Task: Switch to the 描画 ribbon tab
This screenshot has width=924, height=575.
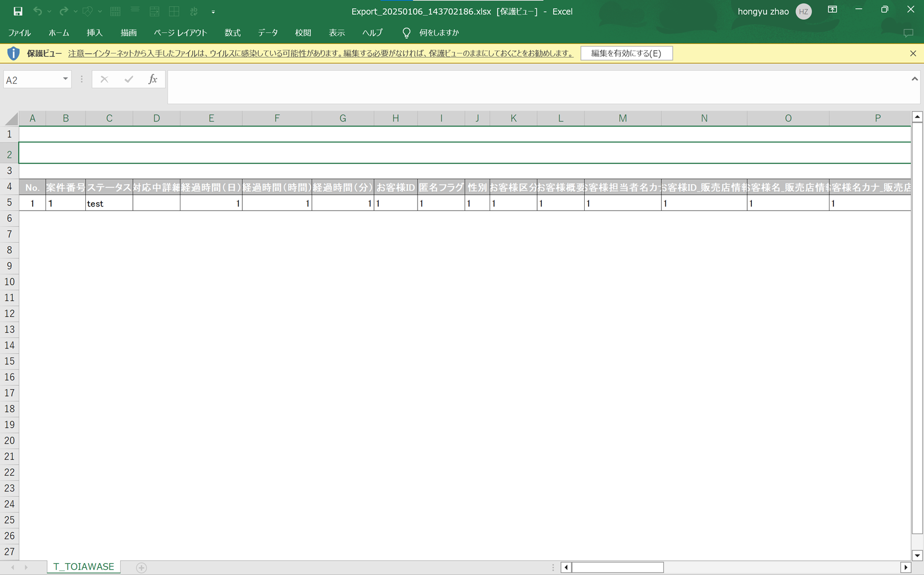Action: (x=128, y=33)
